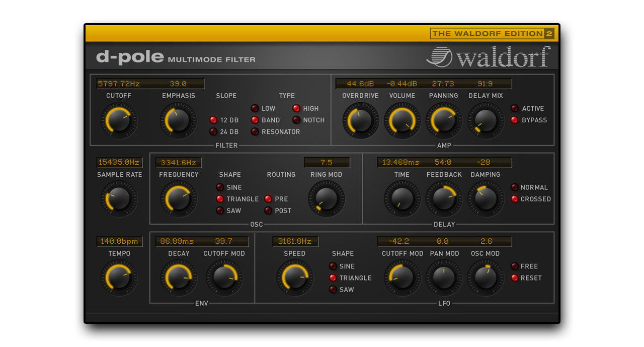Select Triangle shape for the LFO

pos(333,278)
